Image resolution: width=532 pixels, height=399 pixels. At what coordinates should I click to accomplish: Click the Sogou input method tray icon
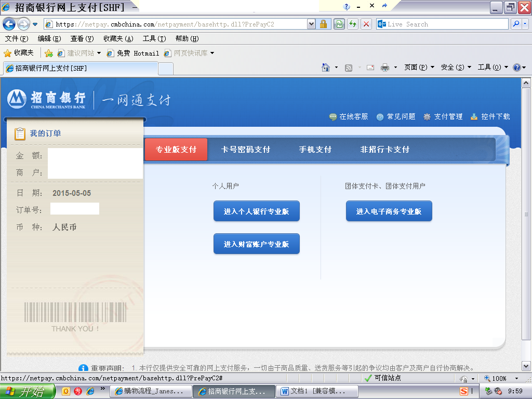tap(464, 391)
